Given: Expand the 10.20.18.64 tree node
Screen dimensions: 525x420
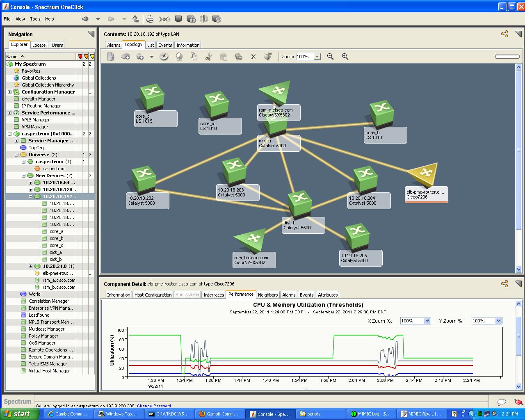Looking at the screenshot, I should (30, 183).
